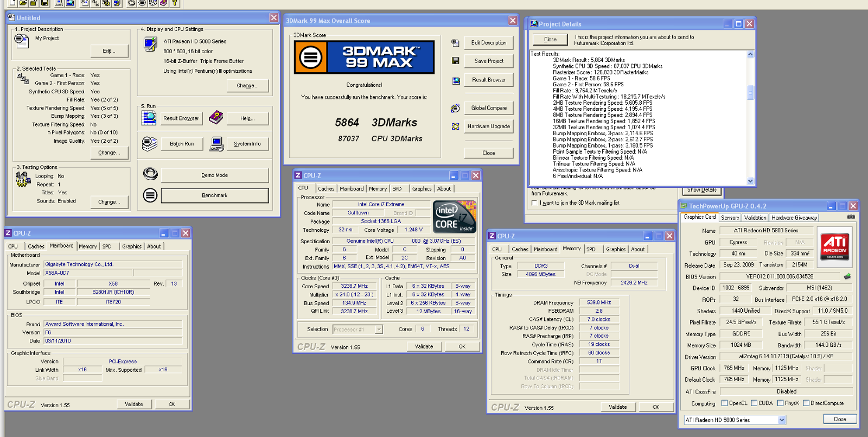The width and height of the screenshot is (868, 437).
Task: Click the Close button in GPU-Z
Action: pos(840,419)
